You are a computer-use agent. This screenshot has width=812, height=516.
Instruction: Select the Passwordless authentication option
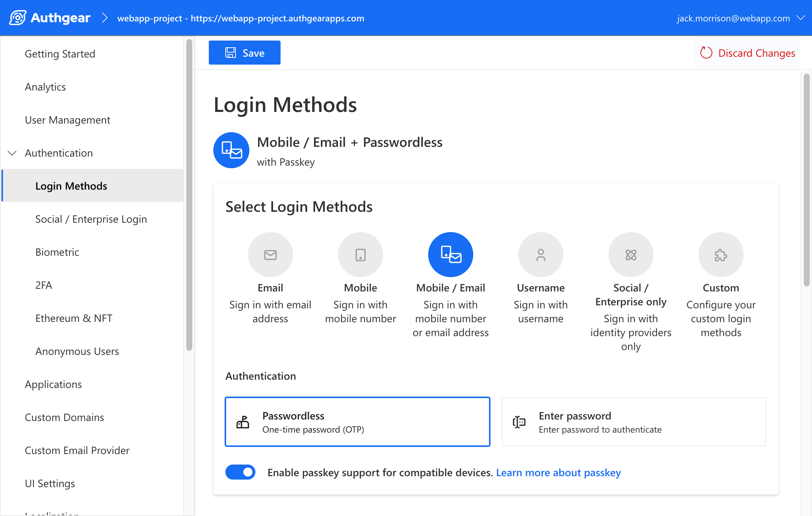pyautogui.click(x=357, y=422)
